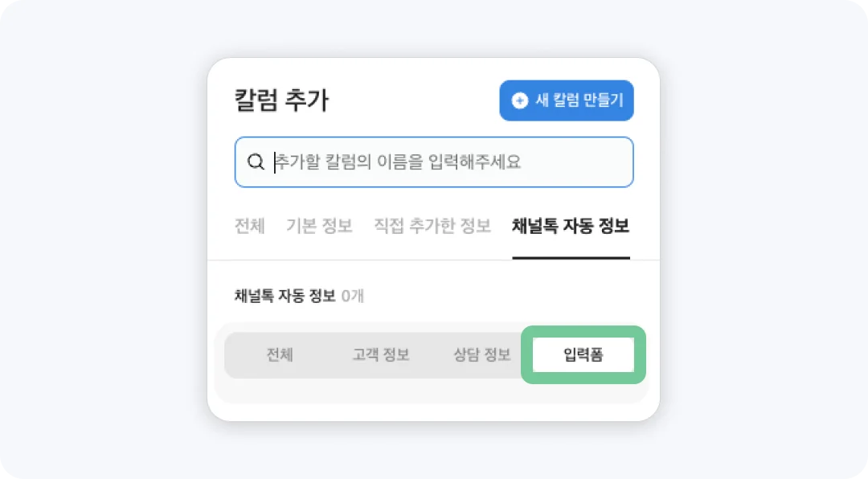Screen dimensions: 868x479
Task: Click the empty result area below the segment filter
Action: (432, 392)
